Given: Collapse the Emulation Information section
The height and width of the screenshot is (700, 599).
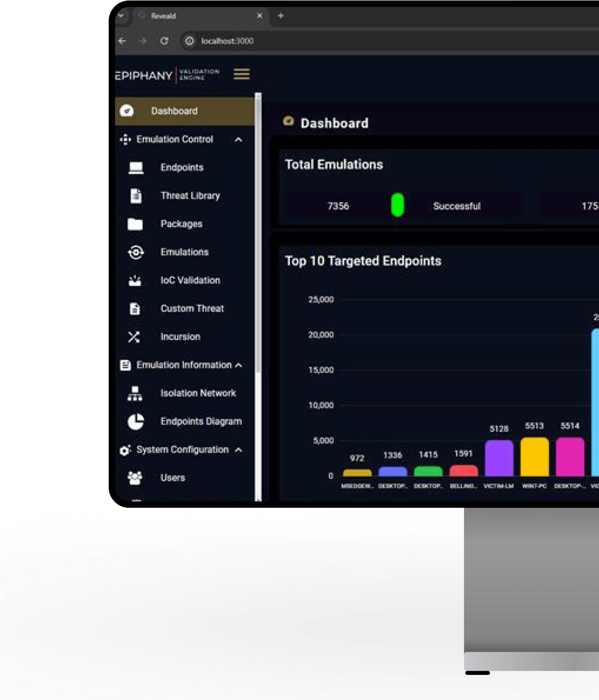Looking at the screenshot, I should (x=238, y=365).
